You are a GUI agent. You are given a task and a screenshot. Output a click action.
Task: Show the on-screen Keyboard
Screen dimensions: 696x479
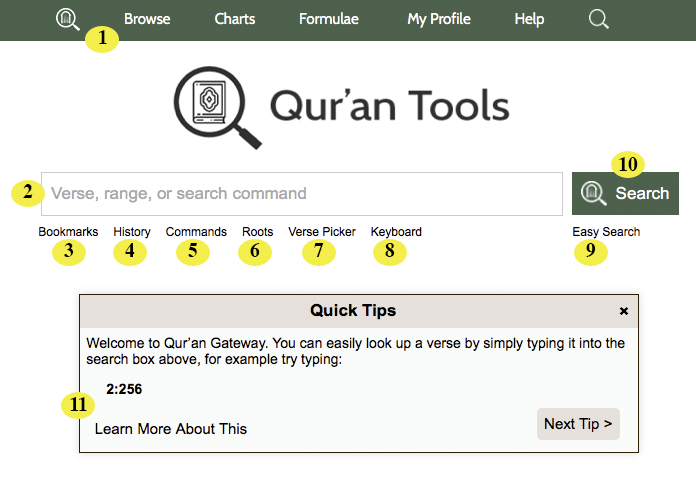396,232
